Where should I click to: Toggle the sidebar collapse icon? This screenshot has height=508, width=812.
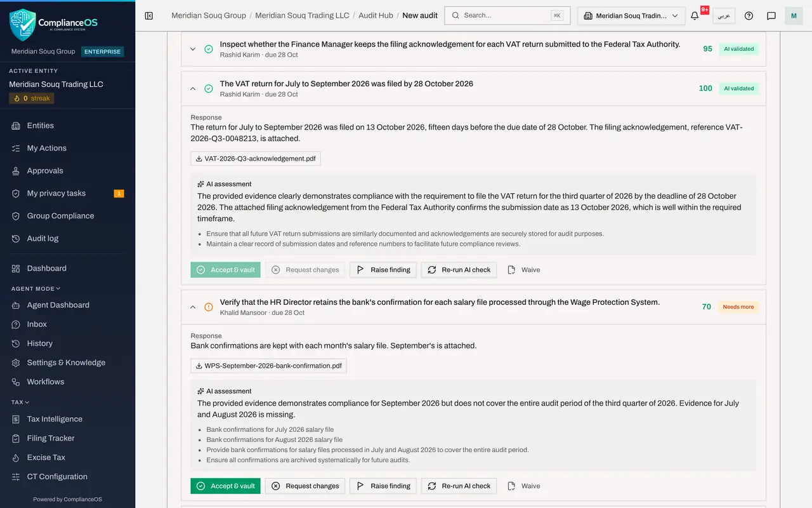click(149, 16)
